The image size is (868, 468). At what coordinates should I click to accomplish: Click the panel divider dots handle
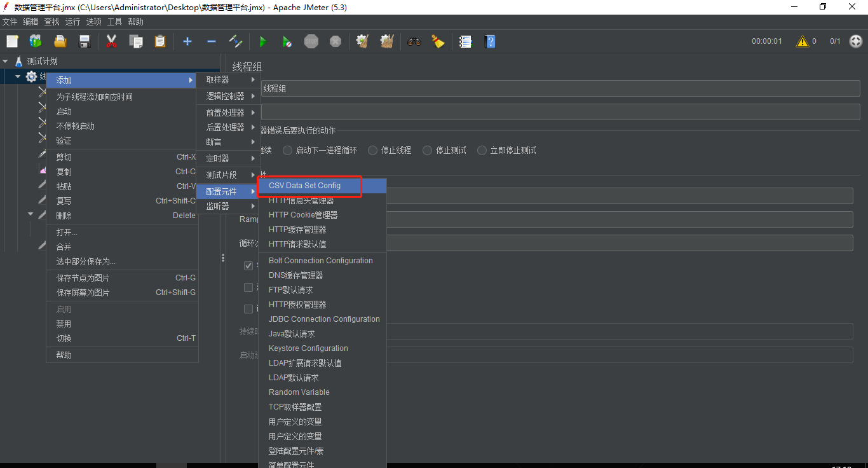[x=223, y=258]
